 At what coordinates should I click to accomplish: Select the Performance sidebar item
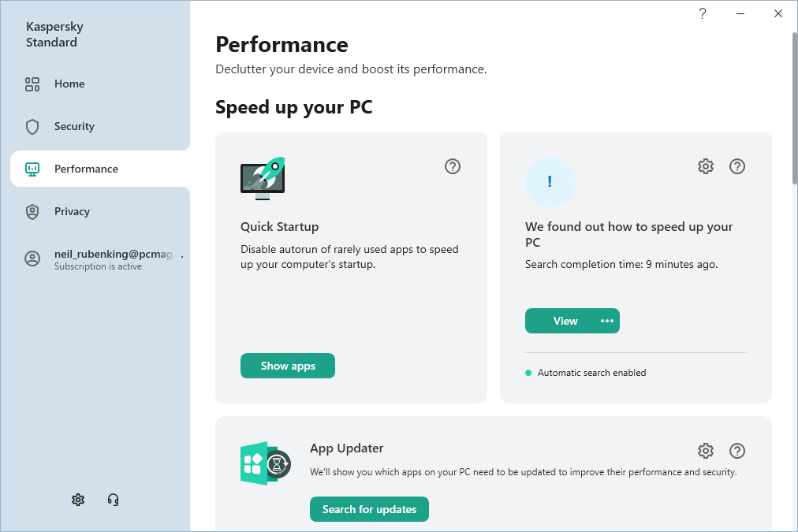click(x=86, y=169)
